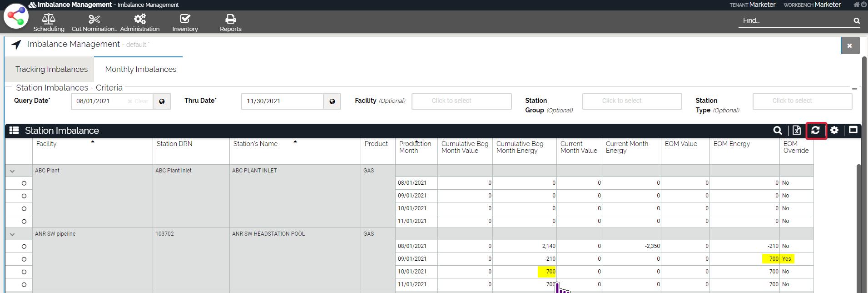This screenshot has width=868, height=293.
Task: Refresh the Station Imbalance grid
Action: [x=815, y=131]
